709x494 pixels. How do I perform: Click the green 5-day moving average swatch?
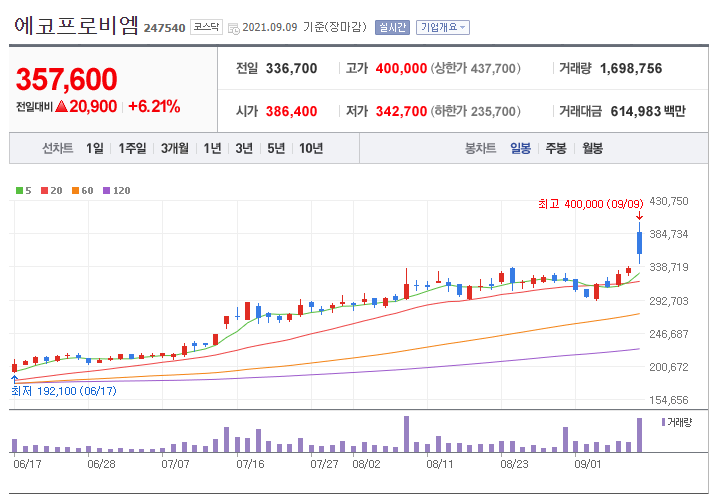(19, 191)
